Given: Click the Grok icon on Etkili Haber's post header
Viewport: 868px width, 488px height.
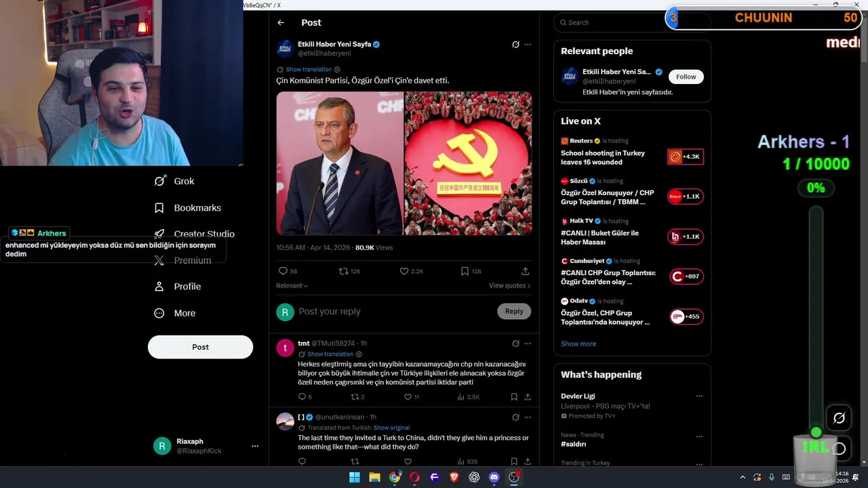Looking at the screenshot, I should coord(515,45).
